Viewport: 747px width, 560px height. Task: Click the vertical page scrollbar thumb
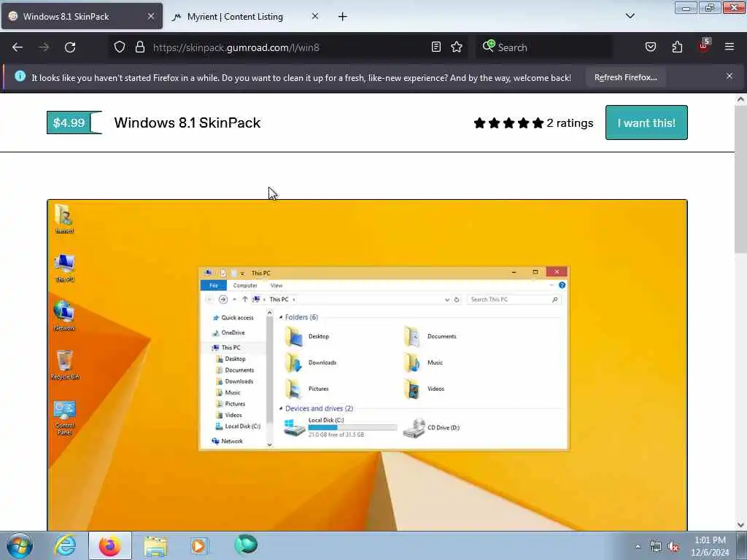[x=740, y=179]
